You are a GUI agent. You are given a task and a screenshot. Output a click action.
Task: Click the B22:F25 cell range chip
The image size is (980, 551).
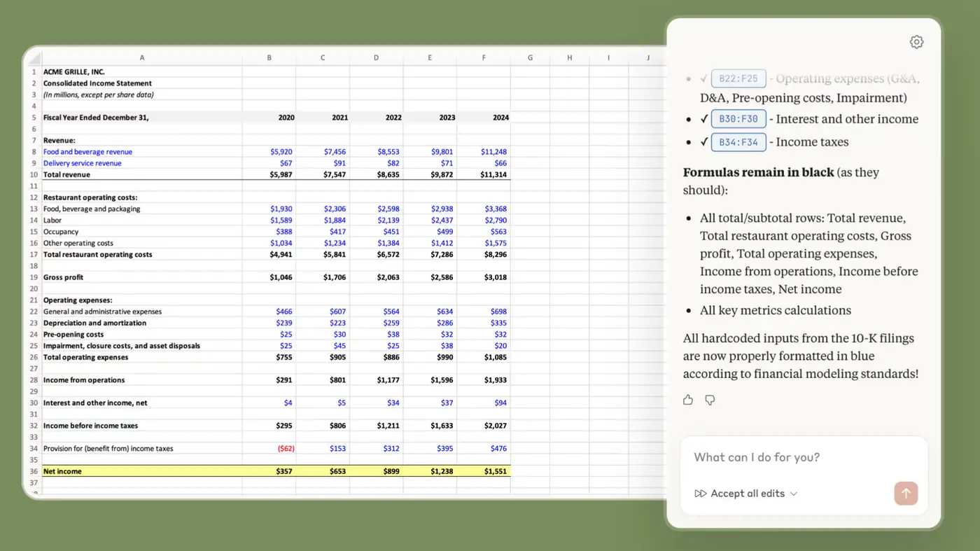(738, 79)
